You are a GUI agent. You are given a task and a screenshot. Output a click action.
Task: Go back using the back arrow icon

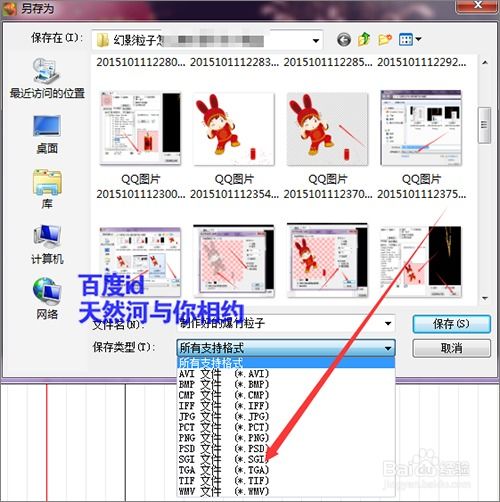tap(344, 40)
